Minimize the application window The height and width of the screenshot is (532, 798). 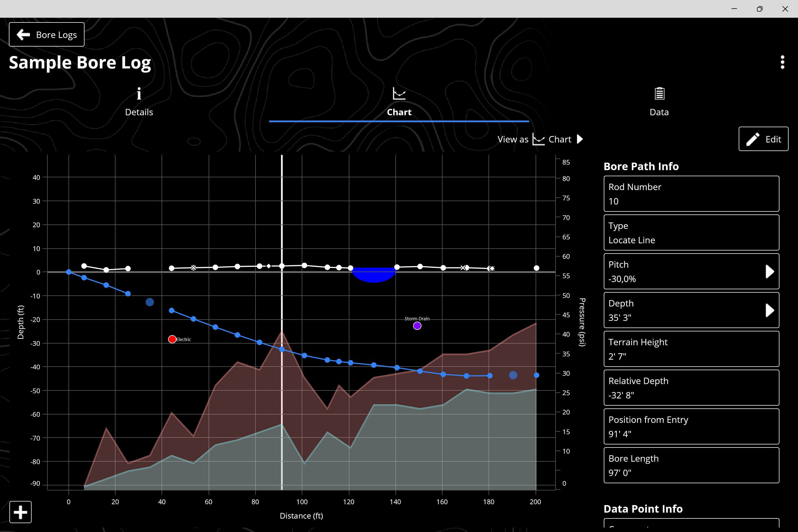tap(734, 9)
